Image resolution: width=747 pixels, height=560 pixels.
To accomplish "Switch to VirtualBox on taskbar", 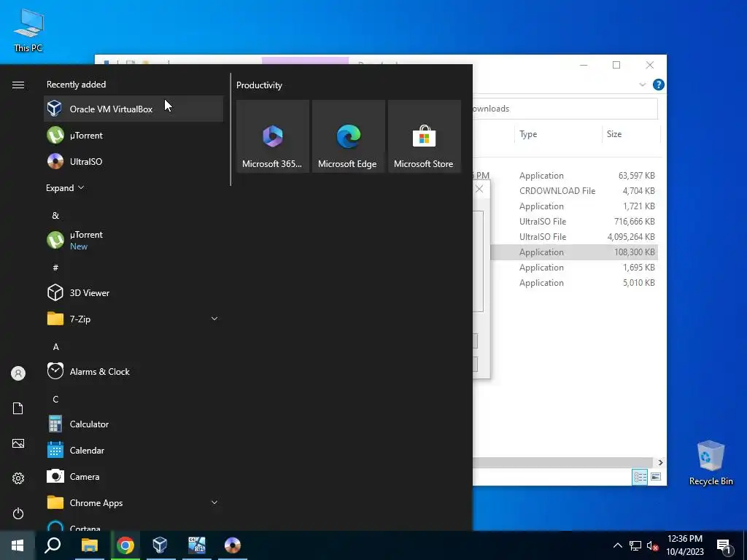I will (160, 545).
